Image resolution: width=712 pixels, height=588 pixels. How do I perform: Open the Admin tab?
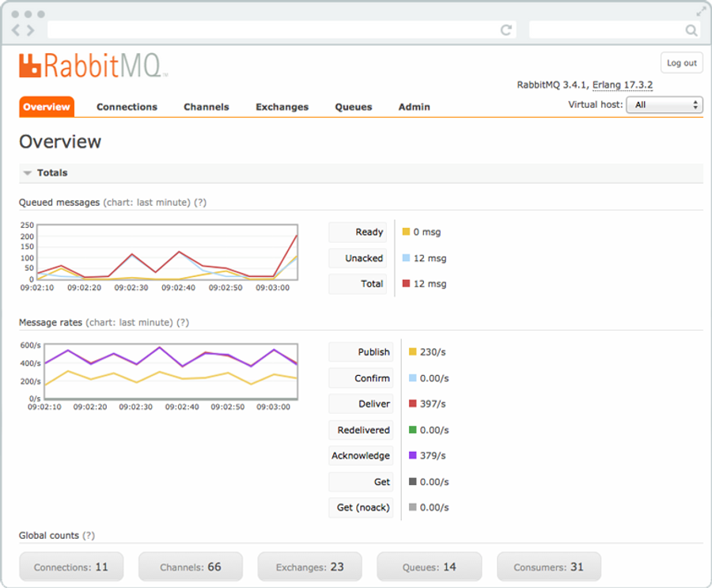(x=414, y=107)
